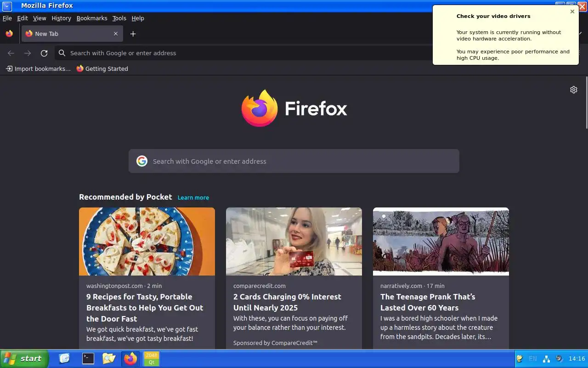Screen dimensions: 588x368
Task: Click the woman holding credit card image
Action: 294,241
